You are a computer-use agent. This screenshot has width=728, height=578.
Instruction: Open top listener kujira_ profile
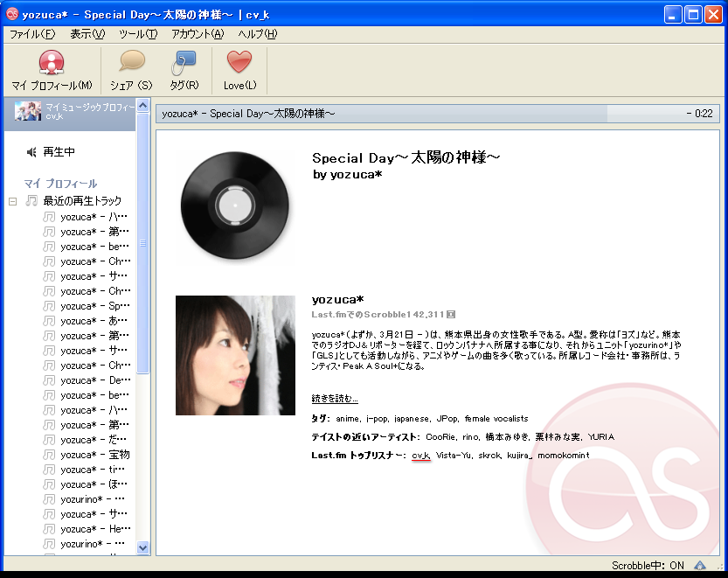(x=519, y=456)
